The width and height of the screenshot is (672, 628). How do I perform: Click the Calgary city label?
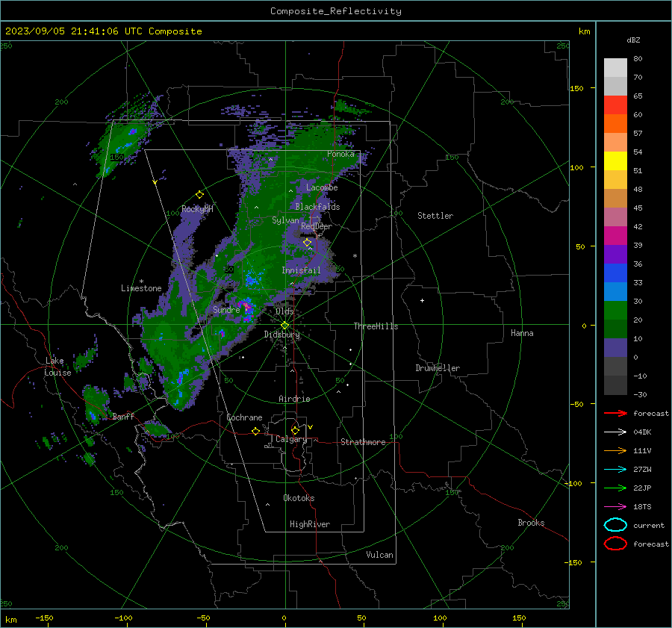point(291,439)
